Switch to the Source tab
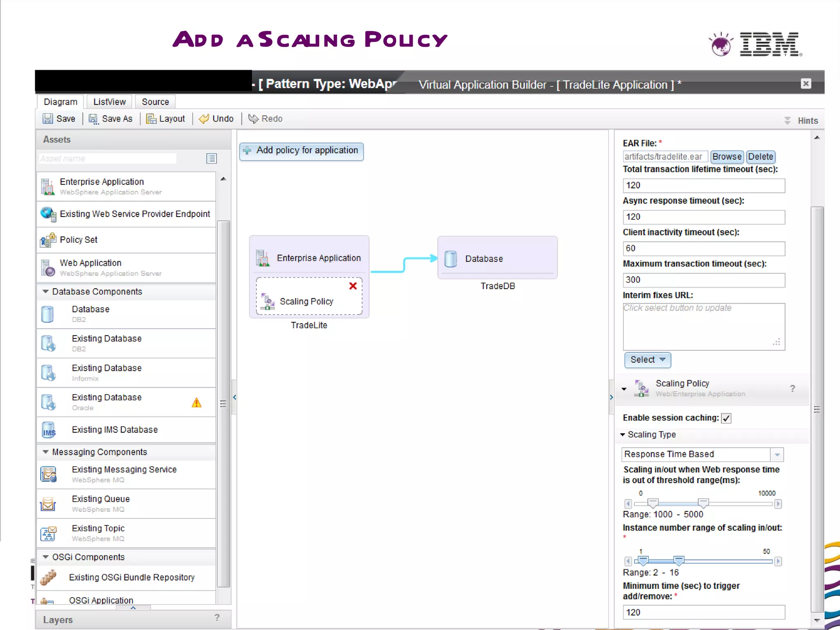Screen dimensions: 840x630 (155, 102)
